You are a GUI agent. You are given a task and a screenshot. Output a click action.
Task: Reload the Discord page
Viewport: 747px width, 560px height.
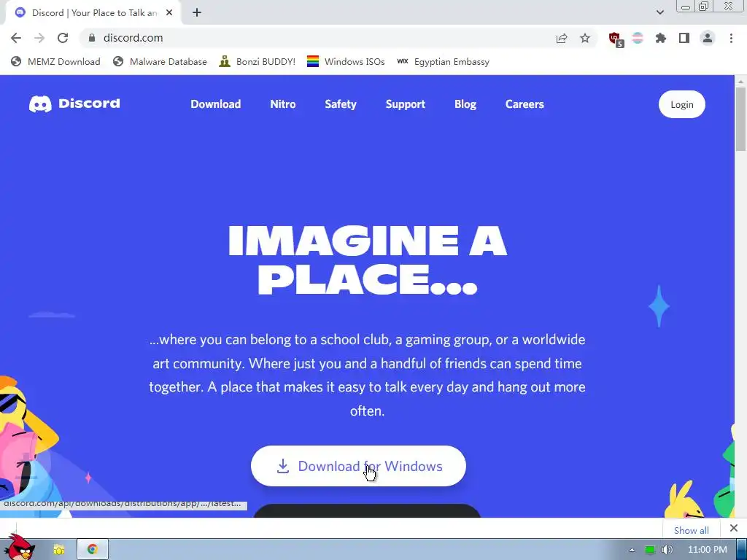pyautogui.click(x=63, y=38)
